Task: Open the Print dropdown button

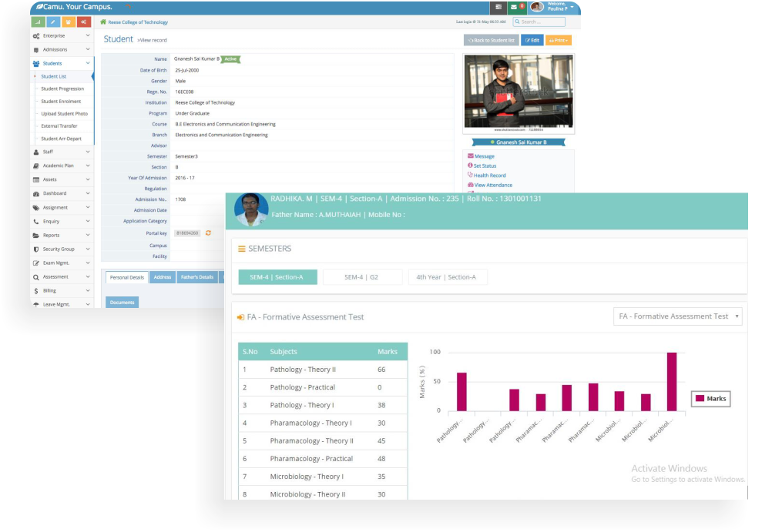Action: (559, 40)
